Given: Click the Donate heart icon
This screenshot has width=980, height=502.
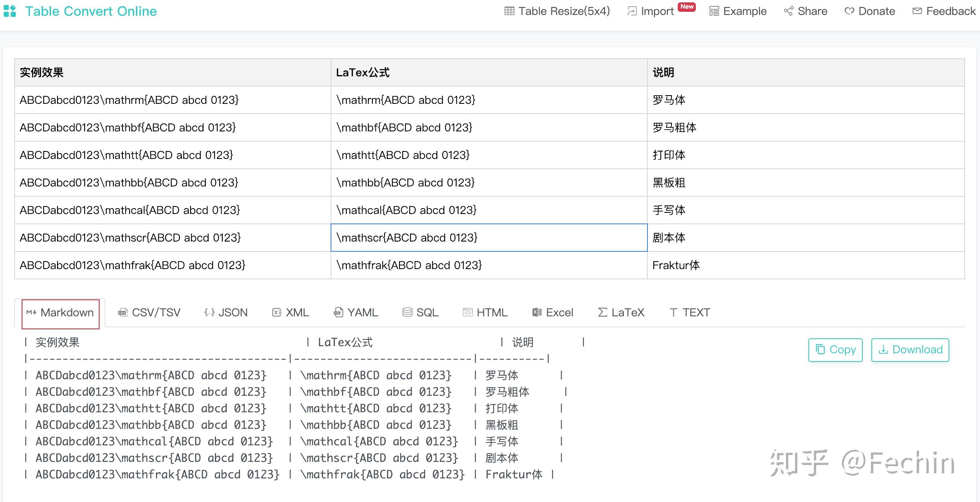Looking at the screenshot, I should click(849, 11).
